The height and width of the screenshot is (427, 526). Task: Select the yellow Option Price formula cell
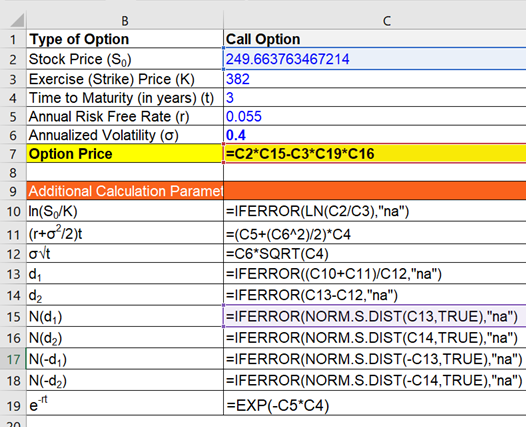pos(375,154)
